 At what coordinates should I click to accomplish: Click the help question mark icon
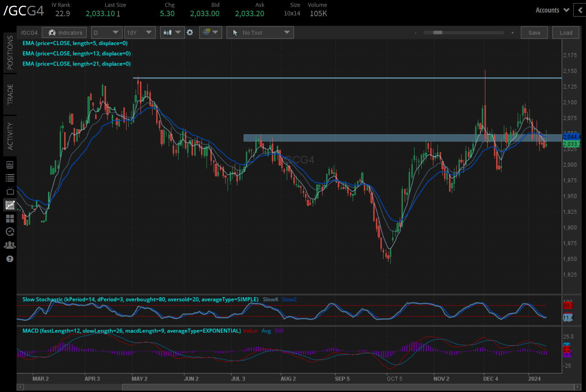tap(10, 259)
